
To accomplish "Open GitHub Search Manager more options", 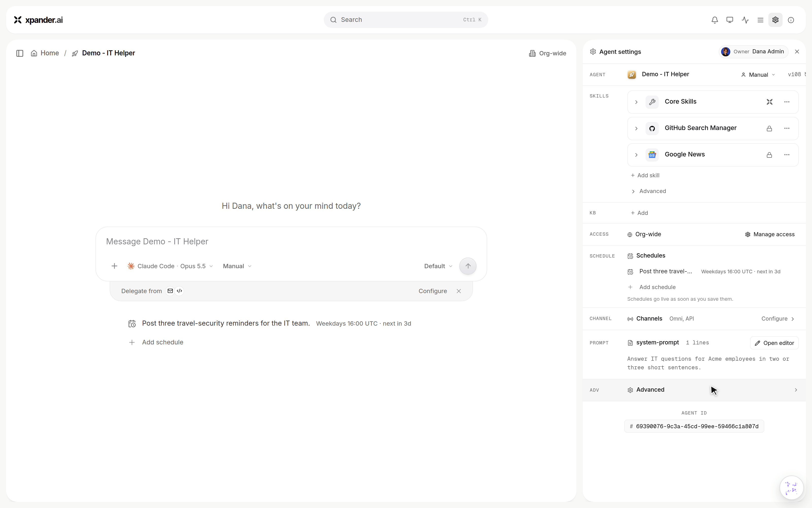I will point(787,128).
